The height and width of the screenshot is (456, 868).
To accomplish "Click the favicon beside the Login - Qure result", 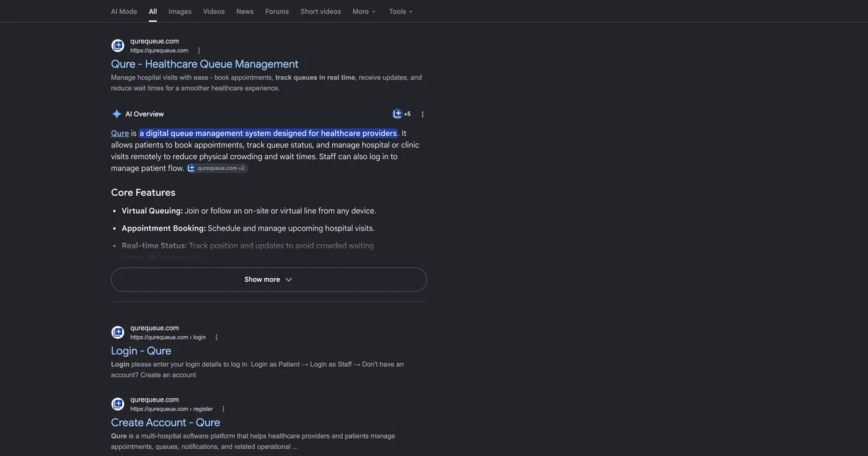I will 118,333.
